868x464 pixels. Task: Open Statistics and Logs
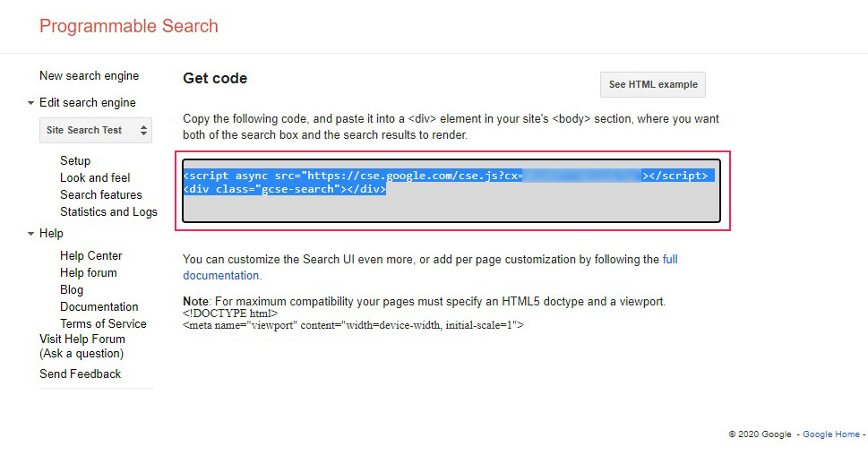click(108, 212)
